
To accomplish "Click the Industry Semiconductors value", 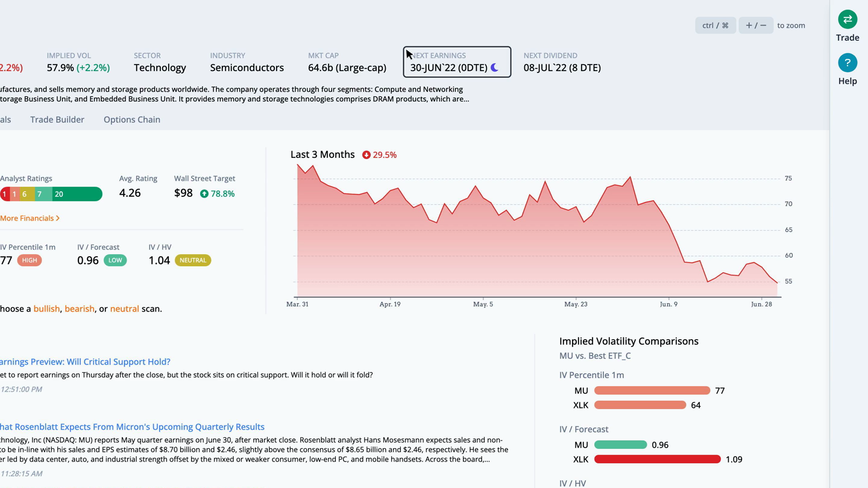I will click(x=247, y=67).
